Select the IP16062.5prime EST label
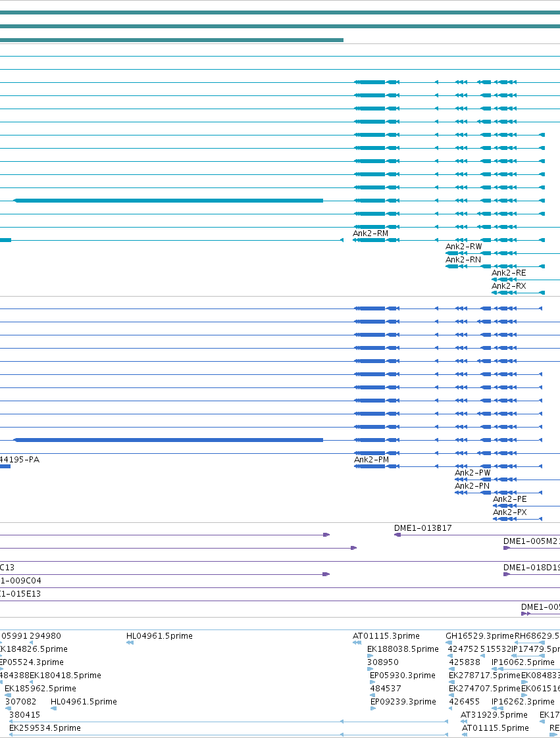Screen dimensions: 560x738 click(522, 663)
